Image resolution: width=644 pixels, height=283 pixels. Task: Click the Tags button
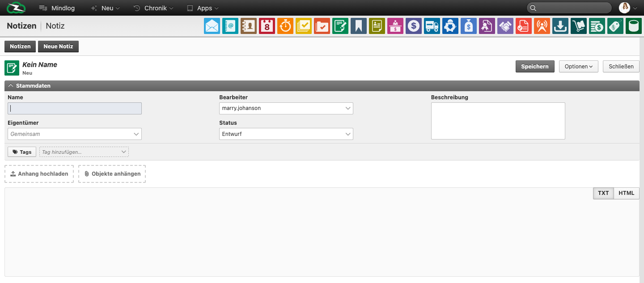[22, 152]
